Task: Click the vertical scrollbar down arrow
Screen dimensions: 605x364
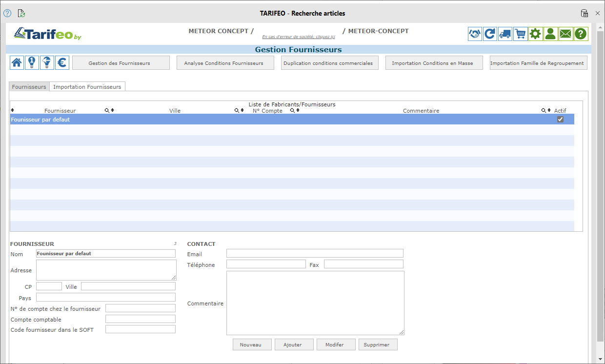Action: pos(600,359)
